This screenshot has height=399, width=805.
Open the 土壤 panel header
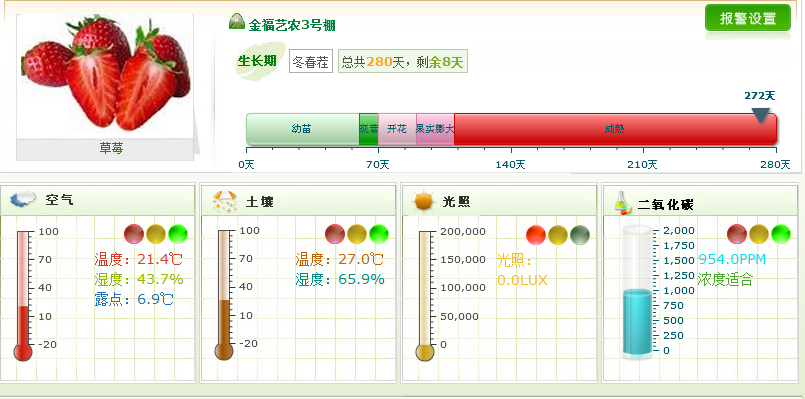point(298,200)
